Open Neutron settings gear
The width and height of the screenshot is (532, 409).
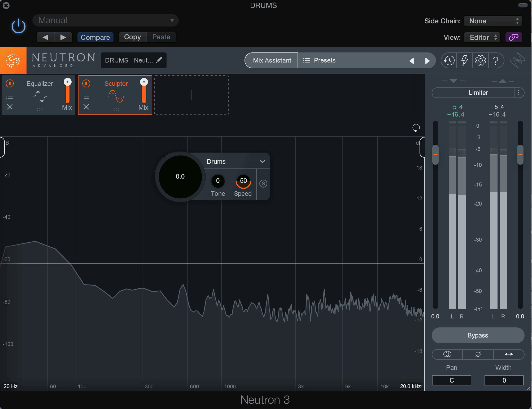pyautogui.click(x=480, y=60)
